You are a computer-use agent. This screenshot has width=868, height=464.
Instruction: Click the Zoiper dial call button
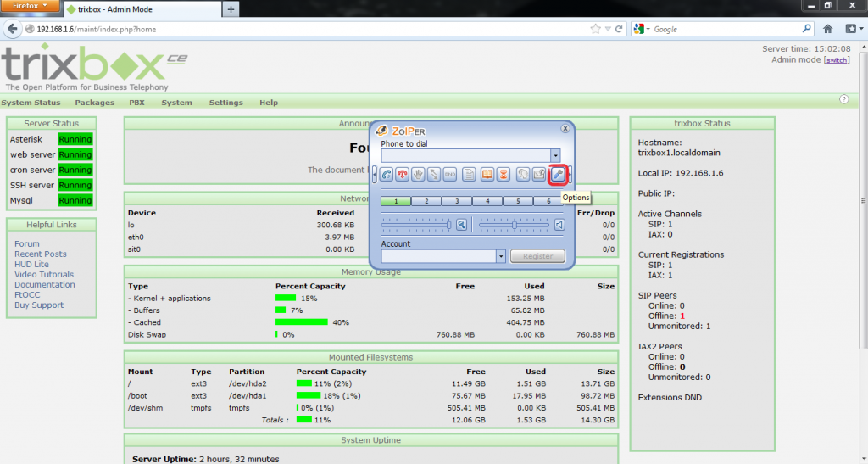pyautogui.click(x=387, y=175)
